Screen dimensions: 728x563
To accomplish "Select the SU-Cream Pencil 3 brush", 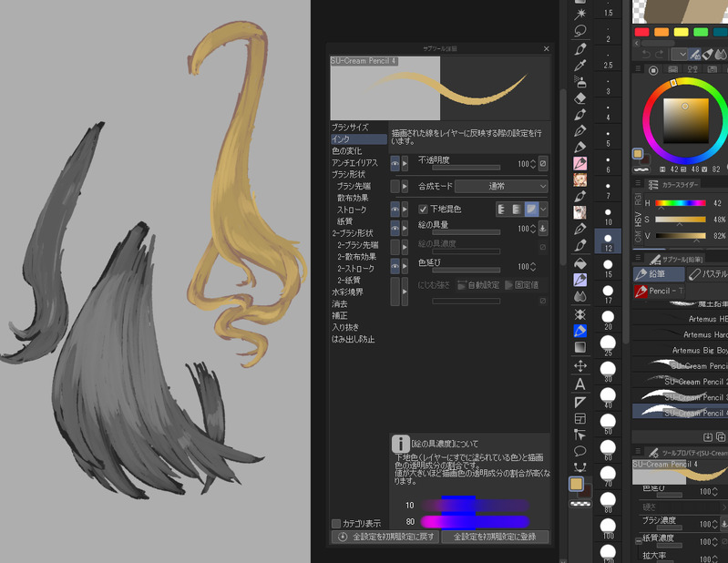I will (x=681, y=397).
